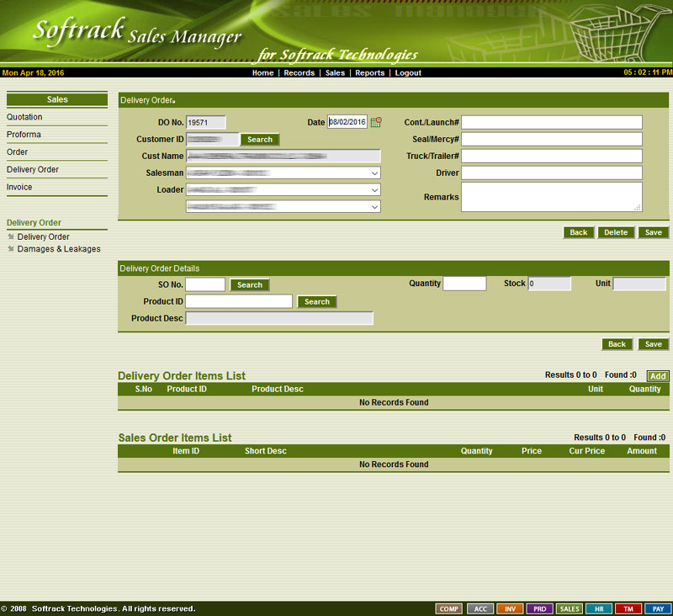Open the PAY module badge
Viewport: 673px width, 616px height.
(657, 608)
